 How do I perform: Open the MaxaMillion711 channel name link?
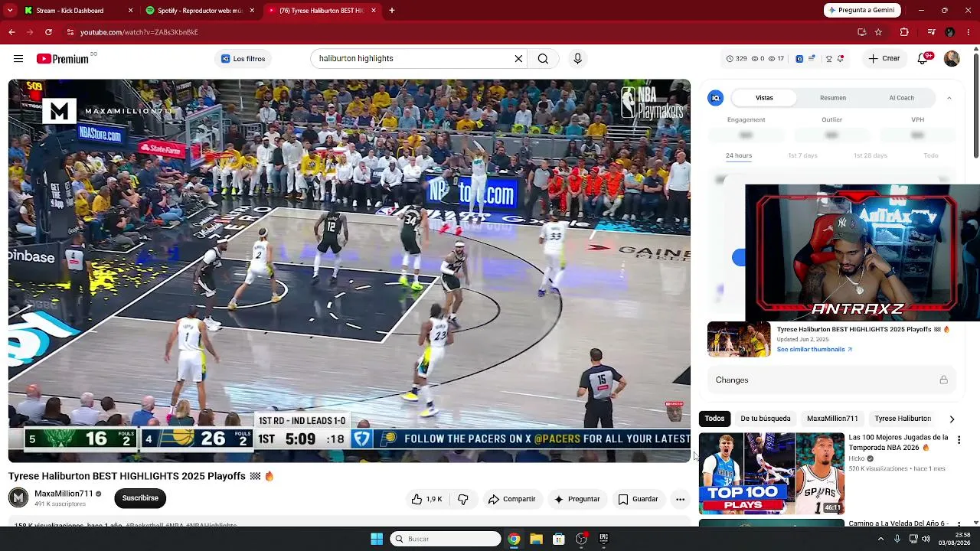[64, 494]
